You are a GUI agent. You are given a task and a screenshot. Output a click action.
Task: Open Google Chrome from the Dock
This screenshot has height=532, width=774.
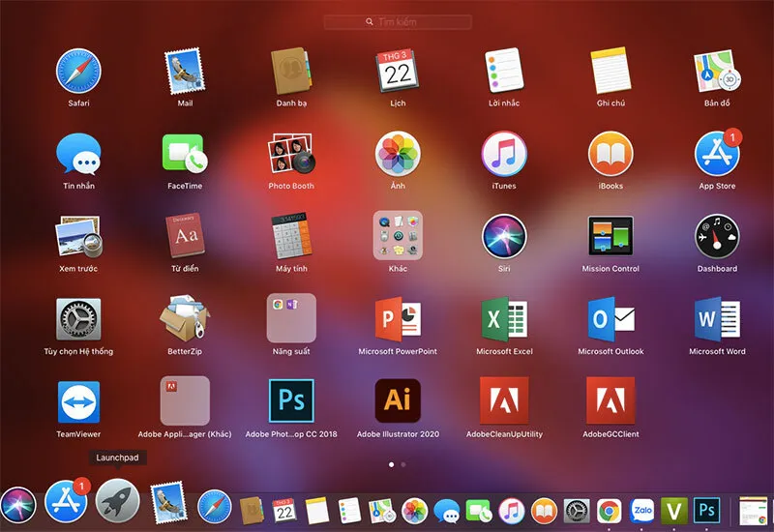pyautogui.click(x=610, y=511)
